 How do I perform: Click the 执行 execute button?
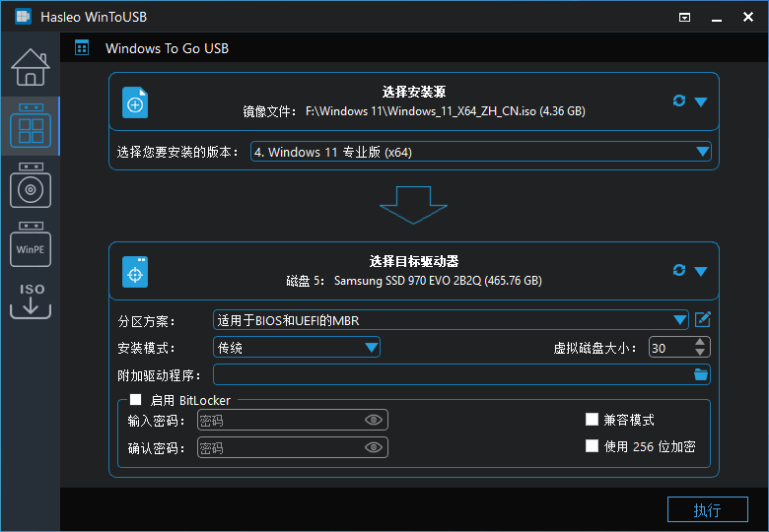(707, 510)
